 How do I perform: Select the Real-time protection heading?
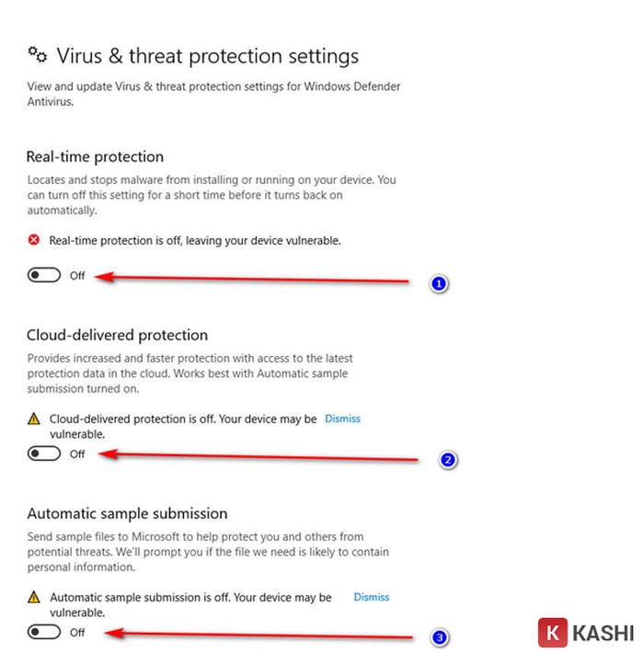95,156
